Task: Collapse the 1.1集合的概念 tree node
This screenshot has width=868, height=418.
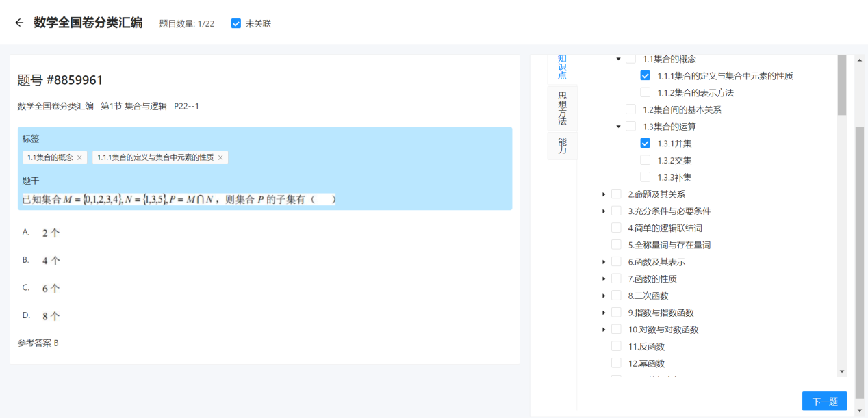Action: click(618, 59)
